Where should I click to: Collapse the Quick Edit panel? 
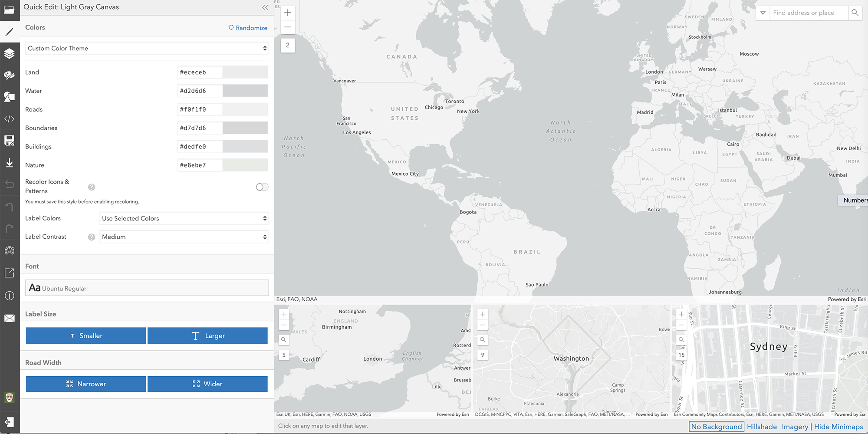tap(265, 7)
